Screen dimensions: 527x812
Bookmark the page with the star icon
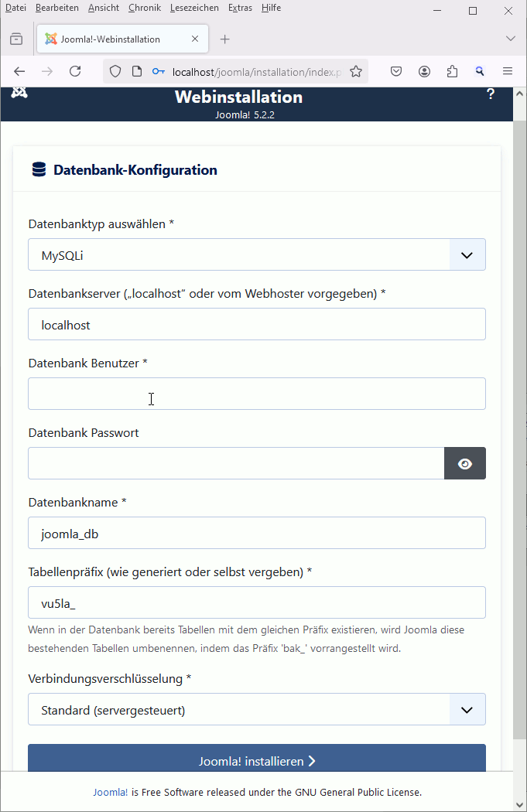(355, 71)
